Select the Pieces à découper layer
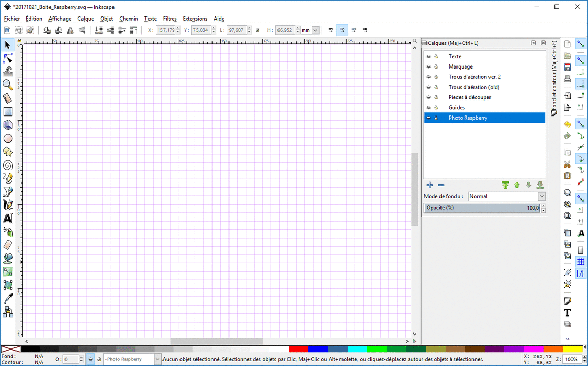The image size is (588, 366). 469,97
